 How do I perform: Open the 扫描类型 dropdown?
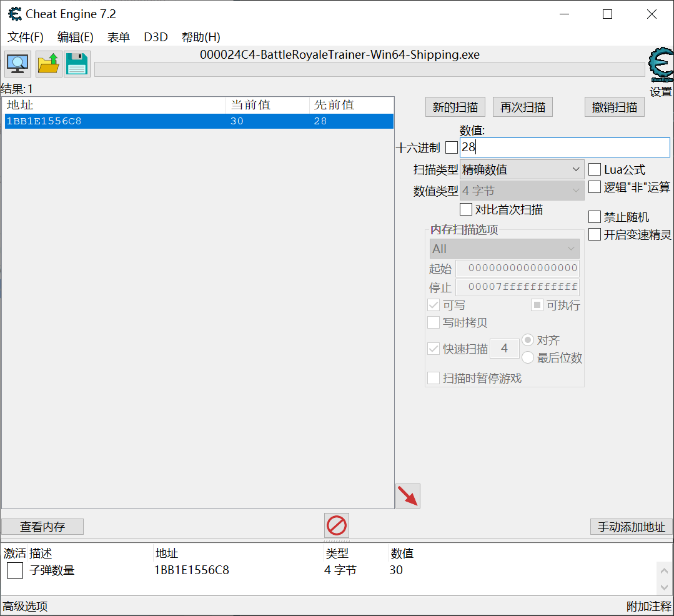click(521, 169)
